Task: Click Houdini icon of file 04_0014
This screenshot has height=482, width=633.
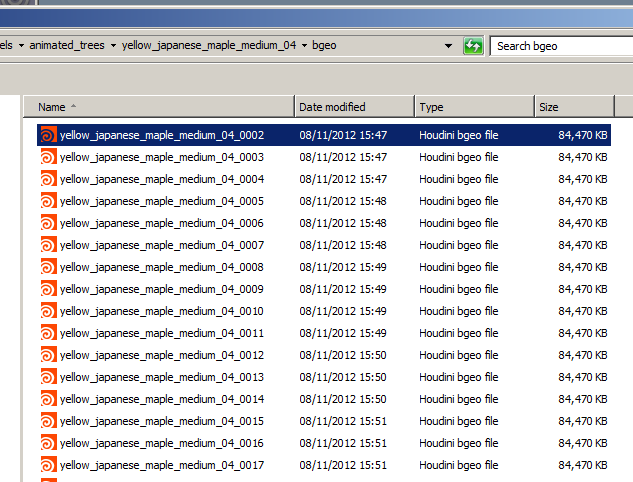Action: pos(48,399)
